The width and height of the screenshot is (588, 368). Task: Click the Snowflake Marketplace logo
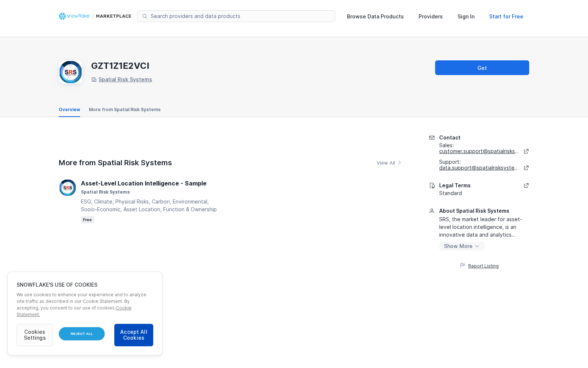tap(95, 16)
